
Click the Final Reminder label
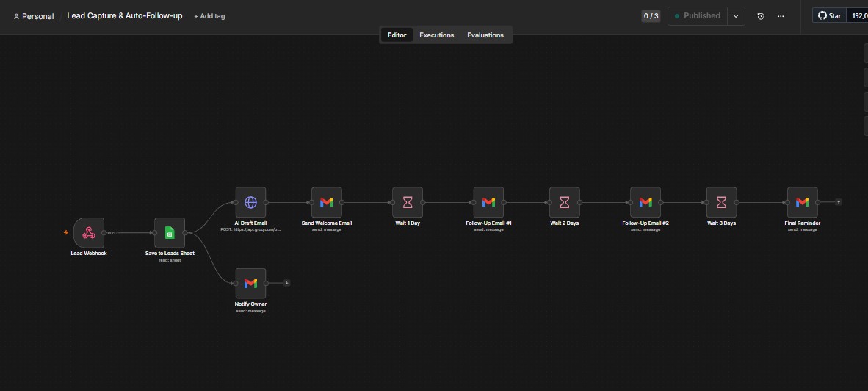click(802, 223)
